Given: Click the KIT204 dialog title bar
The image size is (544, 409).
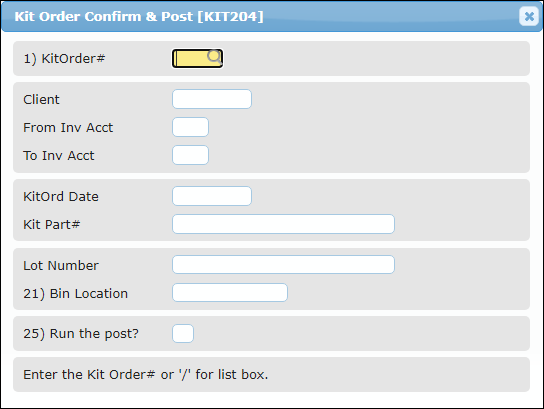Looking at the screenshot, I should (260, 16).
